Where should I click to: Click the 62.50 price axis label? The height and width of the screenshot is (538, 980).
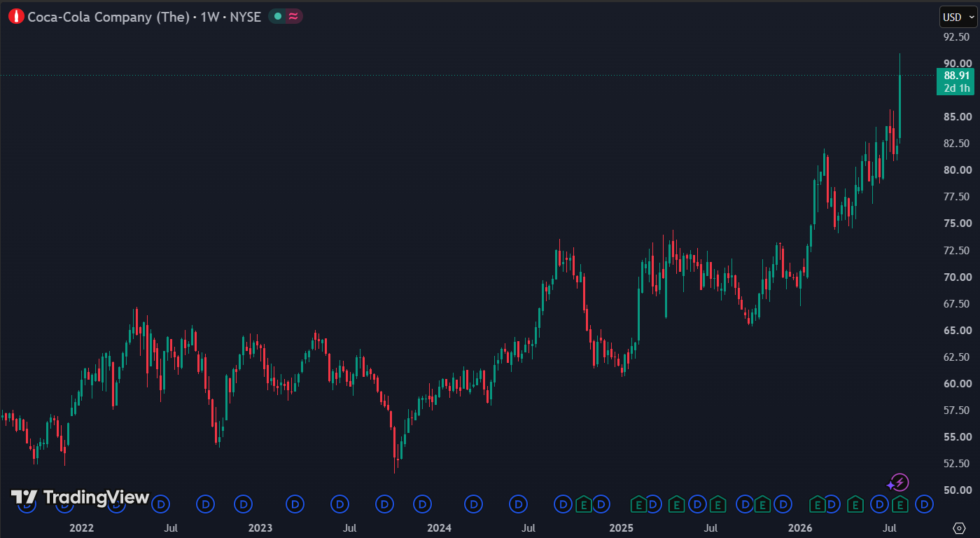956,357
